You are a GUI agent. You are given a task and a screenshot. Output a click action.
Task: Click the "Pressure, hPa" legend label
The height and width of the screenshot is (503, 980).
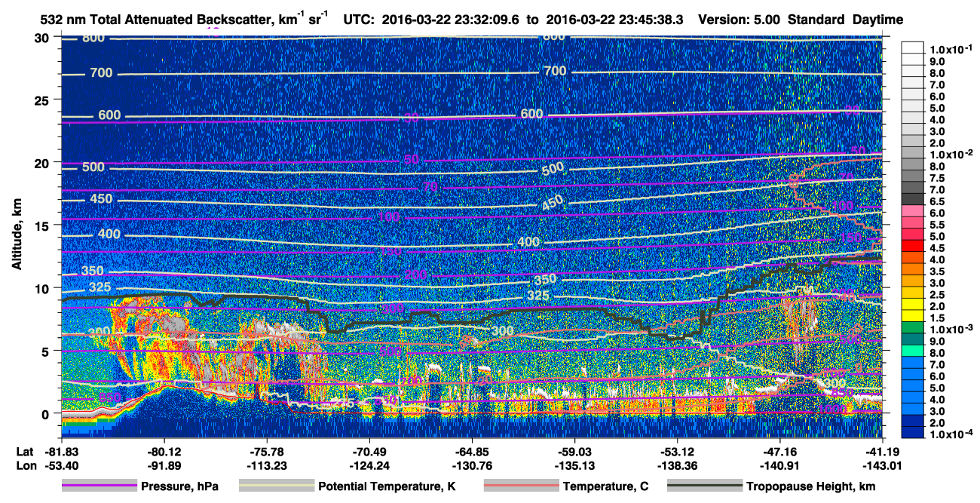[179, 486]
